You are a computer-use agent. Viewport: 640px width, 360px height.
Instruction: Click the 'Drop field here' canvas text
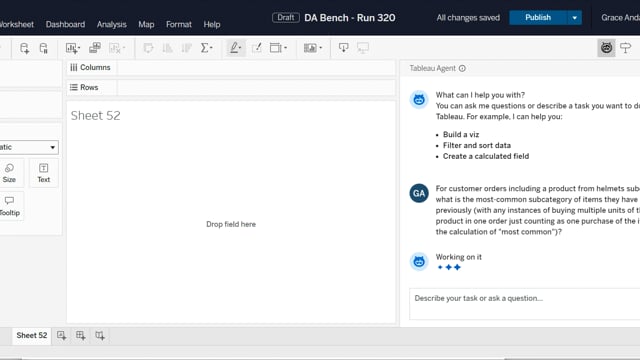click(231, 224)
